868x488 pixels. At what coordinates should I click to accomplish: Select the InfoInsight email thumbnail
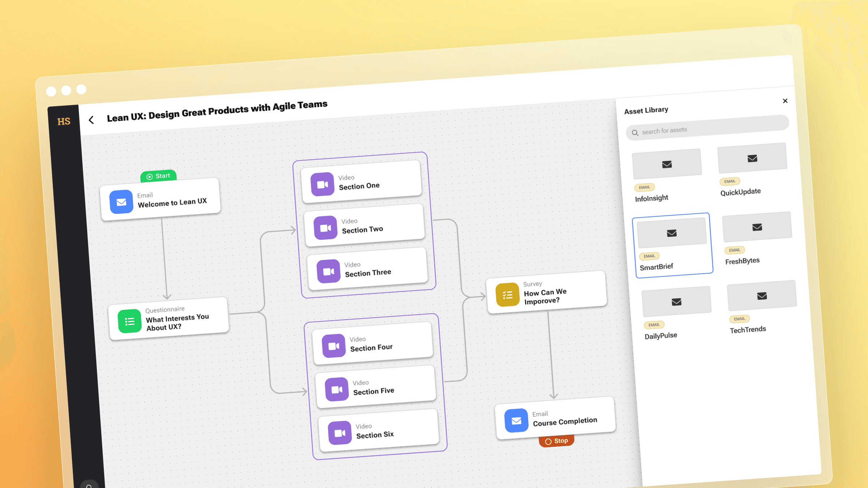click(667, 164)
